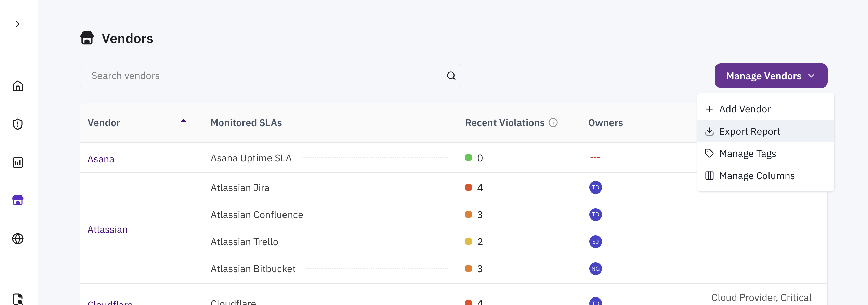This screenshot has height=305, width=868.
Task: Select the Atlassian Jira SLA text
Action: click(240, 188)
